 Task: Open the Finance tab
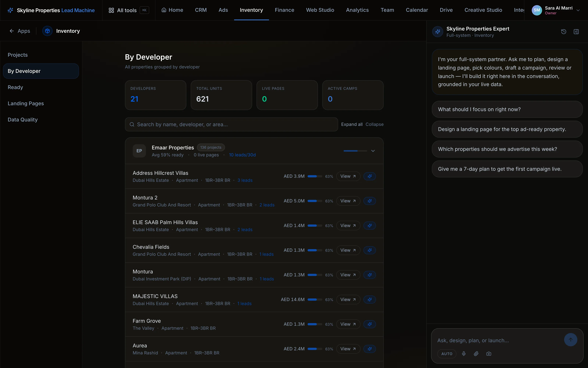[x=284, y=10]
